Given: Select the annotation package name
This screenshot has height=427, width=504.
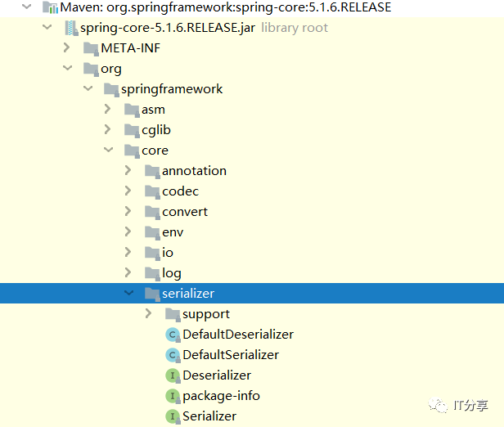Looking at the screenshot, I should [194, 171].
